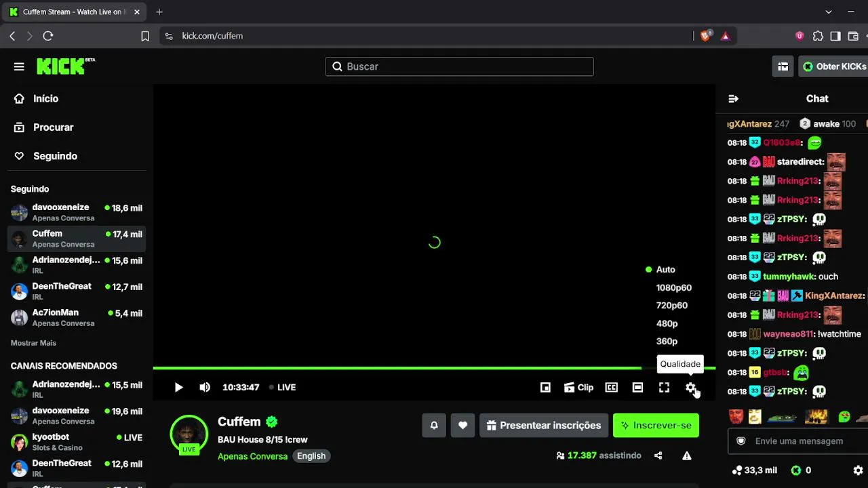This screenshot has width=868, height=488.
Task: Click the green heart-eyes quick emote
Action: (844, 416)
